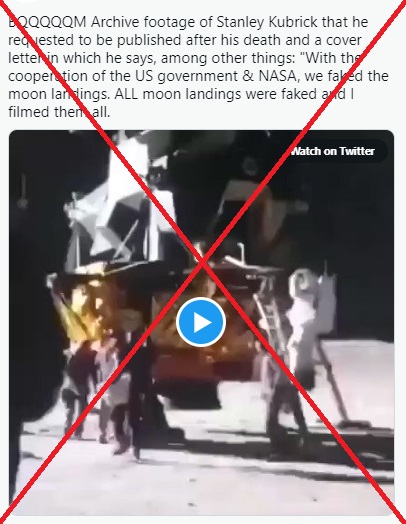Screen dimensions: 406x524
Task: Click the center of the red X overlay
Action: coord(203,263)
